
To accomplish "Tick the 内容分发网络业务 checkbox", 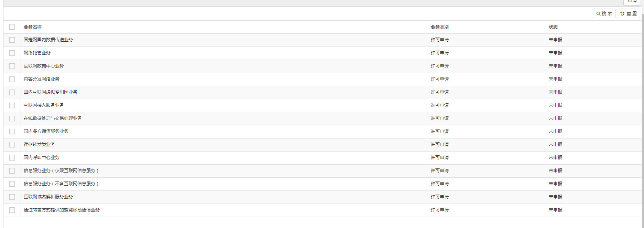I will (x=12, y=79).
